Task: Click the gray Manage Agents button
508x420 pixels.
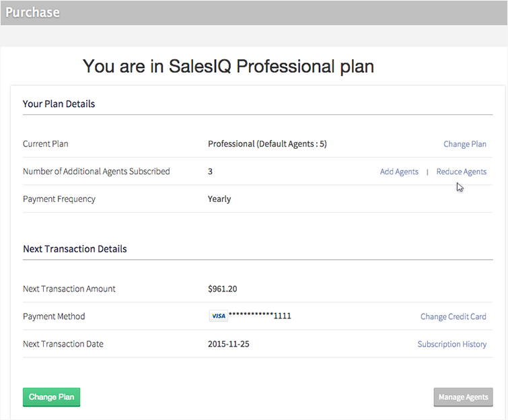Action: [463, 397]
